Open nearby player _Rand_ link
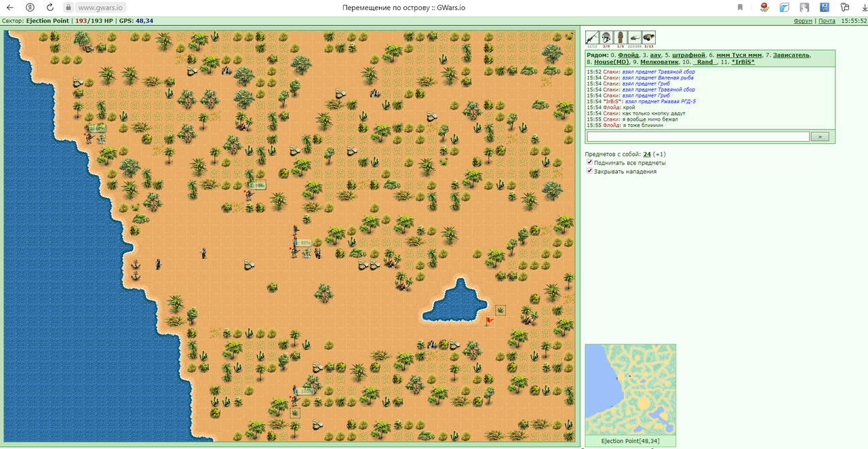Image resolution: width=868 pixels, height=449 pixels. click(x=705, y=62)
